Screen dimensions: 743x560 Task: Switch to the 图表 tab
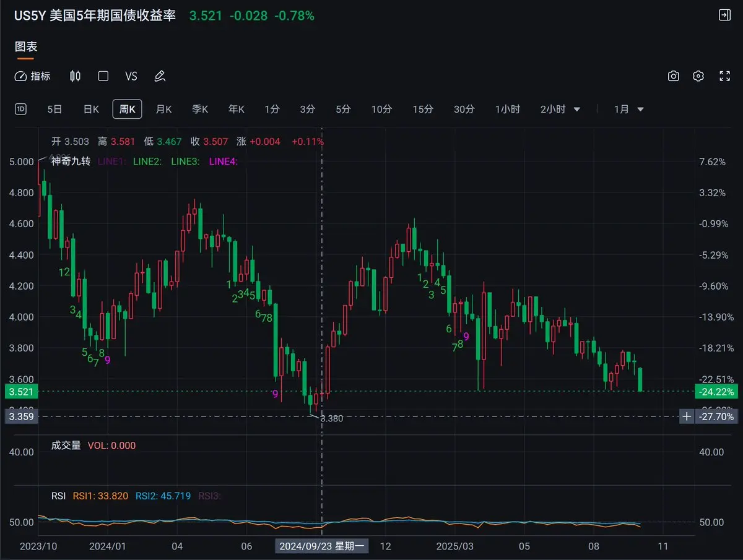[26, 47]
